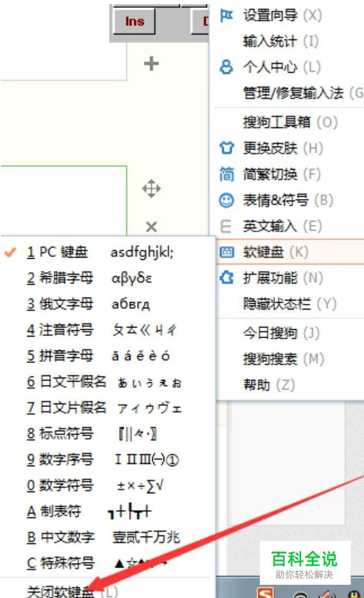Click the plus icon on soft keyboard panel
The image size is (364, 598).
pyautogui.click(x=151, y=64)
